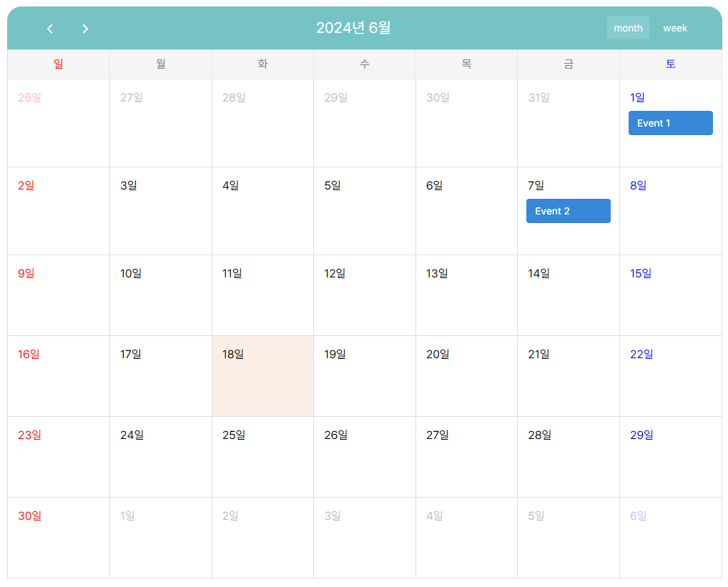Click the 3일 Monday date in June

pos(129,186)
